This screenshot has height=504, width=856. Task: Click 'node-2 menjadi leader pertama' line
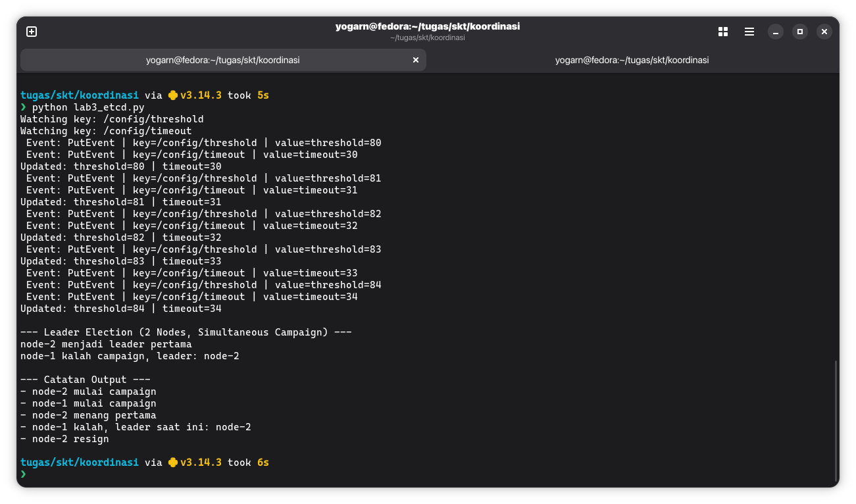(x=106, y=344)
